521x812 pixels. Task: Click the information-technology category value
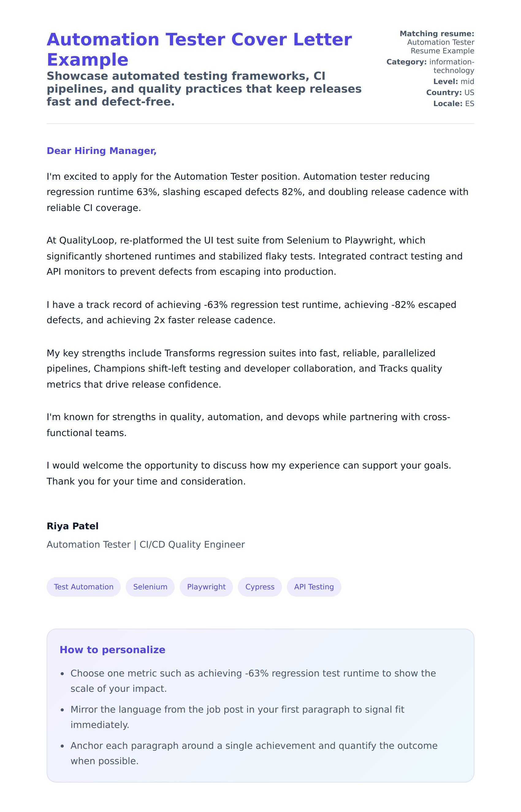(451, 66)
